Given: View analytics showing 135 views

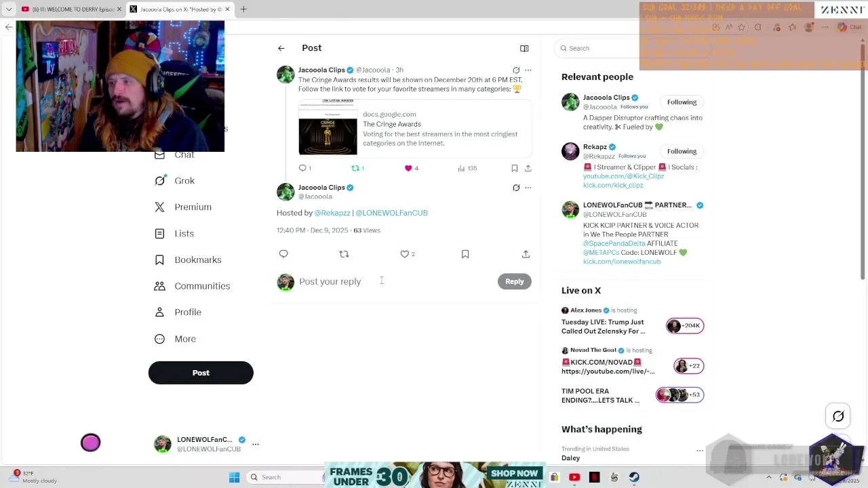Looking at the screenshot, I should coord(468,168).
